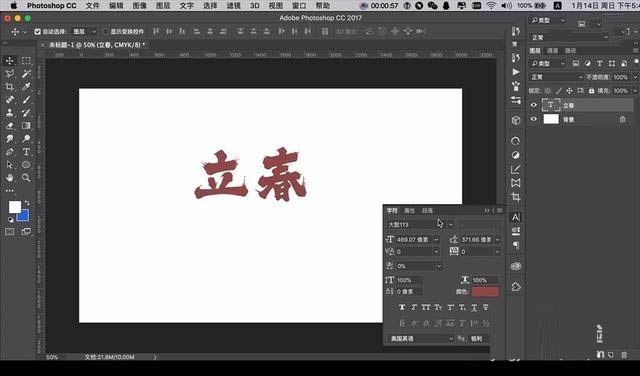640x376 pixels.
Task: Open the Character panel dock icon
Action: pyautogui.click(x=516, y=217)
